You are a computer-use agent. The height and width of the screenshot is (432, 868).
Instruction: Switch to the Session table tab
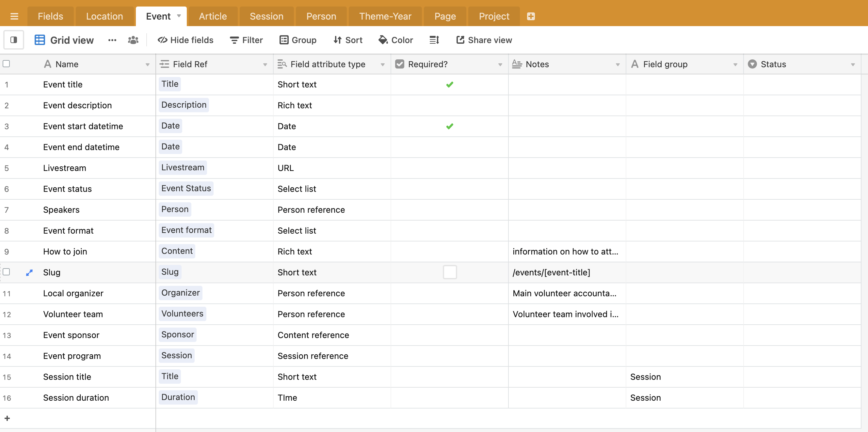pos(266,16)
